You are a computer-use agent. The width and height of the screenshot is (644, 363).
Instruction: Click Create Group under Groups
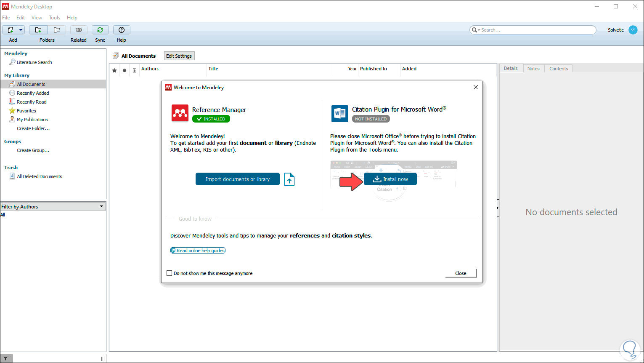33,150
